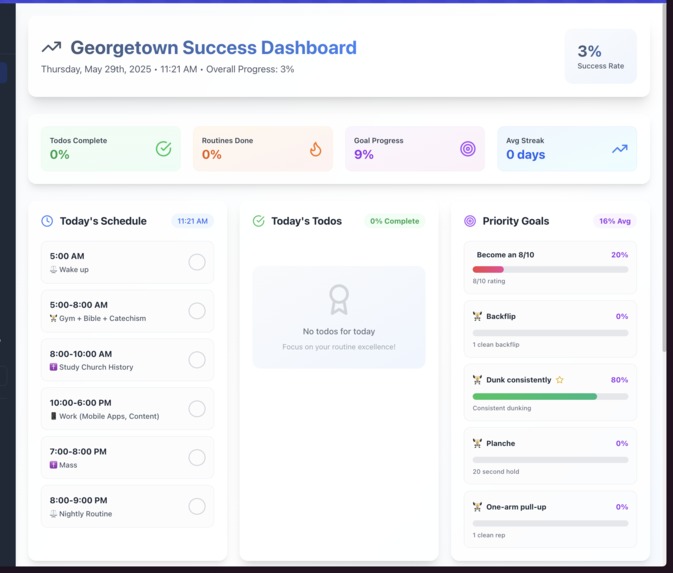Click the weightlifter icon beside One-arm pull-up
Image resolution: width=673 pixels, height=573 pixels.
pyautogui.click(x=477, y=507)
